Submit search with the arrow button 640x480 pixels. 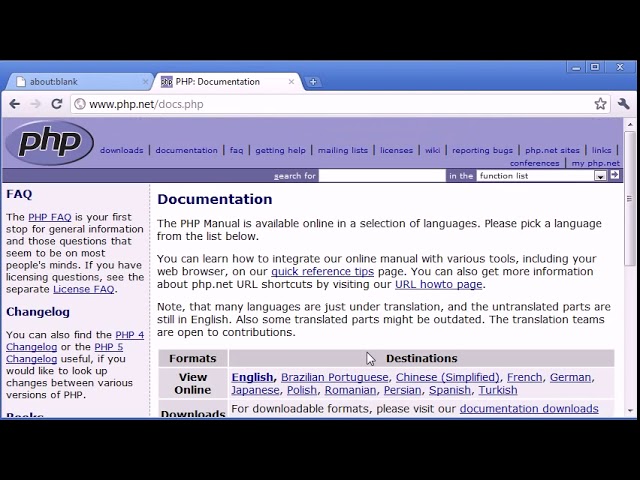[x=614, y=176]
